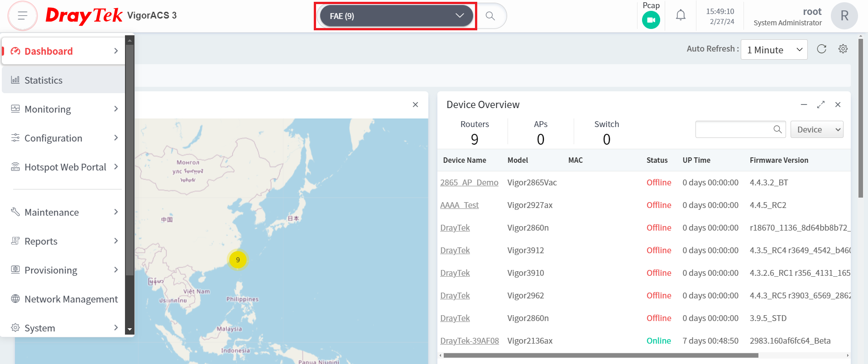Click the yellow cluster marker 9 on map
Viewport: 868px width, 364px height.
click(238, 260)
